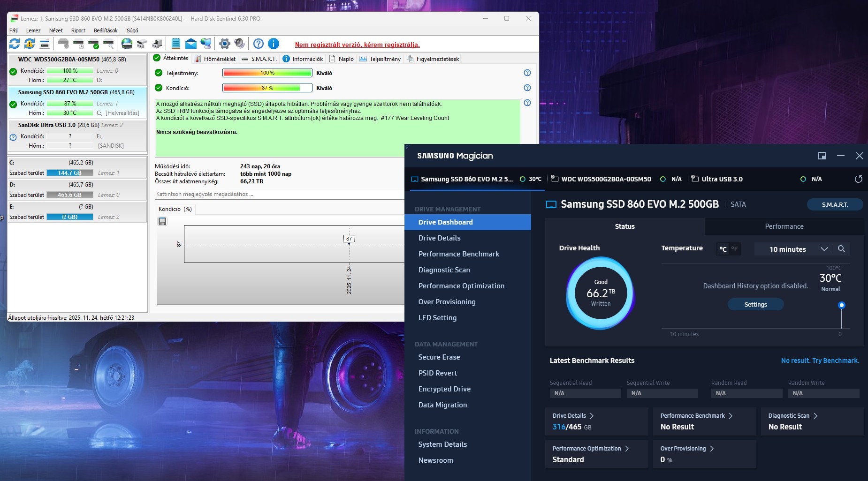Click the disk icon with grey blocks in toolbar
868x481 pixels.
142,44
